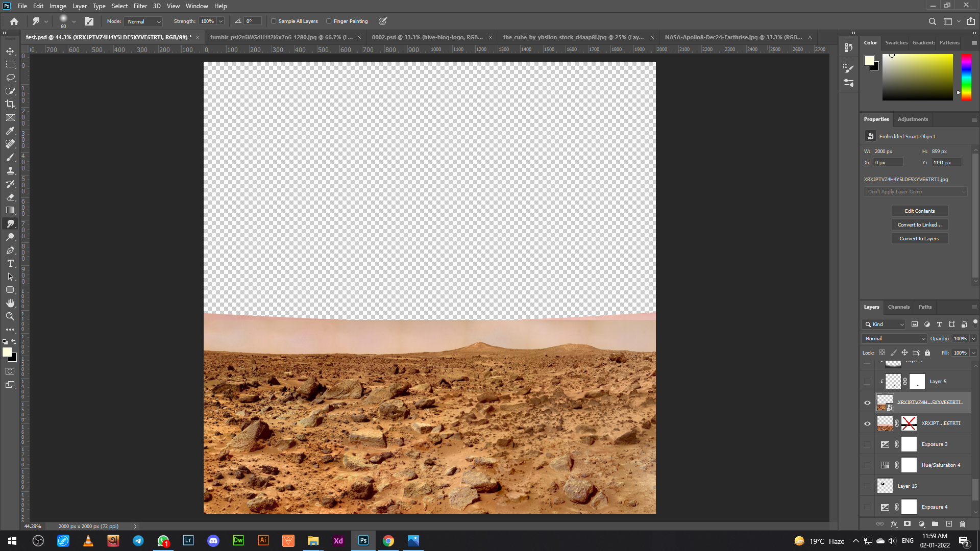Create a new layer with plus icon
The height and width of the screenshot is (551, 980).
pos(949,524)
